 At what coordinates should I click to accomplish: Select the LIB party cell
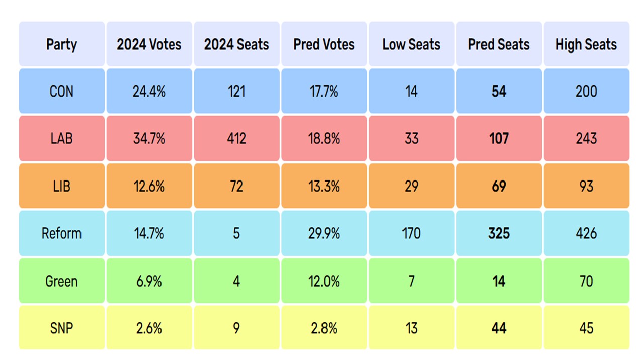coord(61,186)
